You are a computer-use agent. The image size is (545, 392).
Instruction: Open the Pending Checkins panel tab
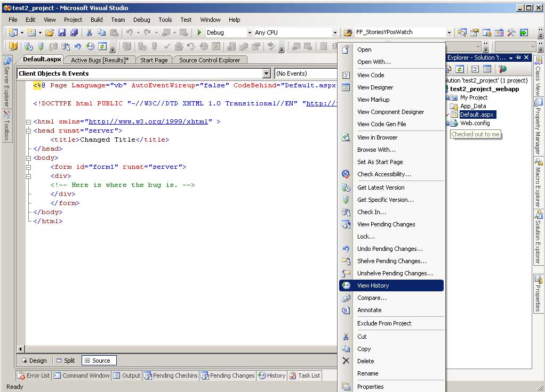pyautogui.click(x=171, y=375)
